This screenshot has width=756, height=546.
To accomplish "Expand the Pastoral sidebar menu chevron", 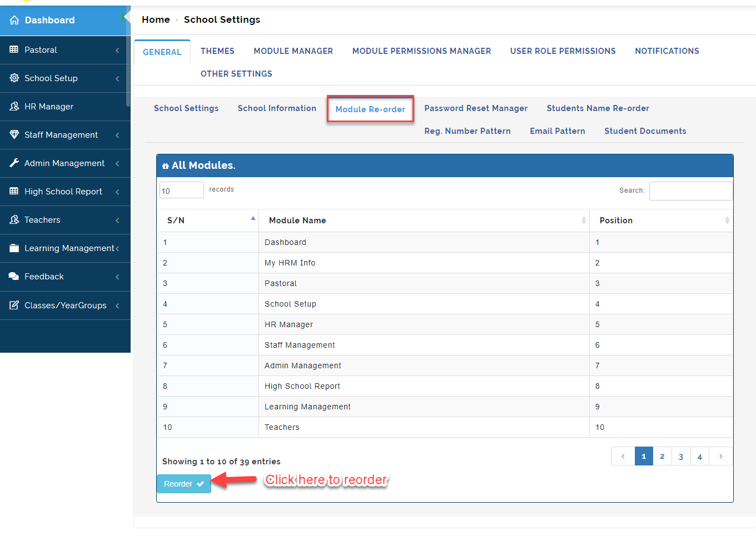I will (x=117, y=51).
